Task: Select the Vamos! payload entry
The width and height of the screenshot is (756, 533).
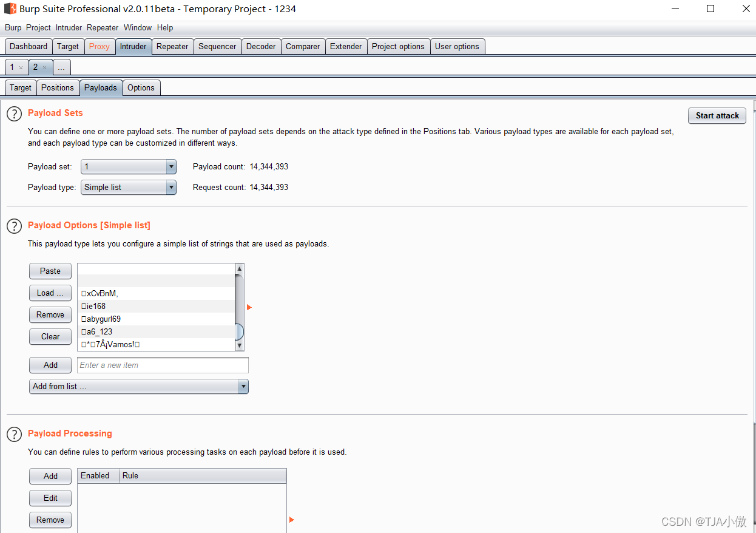Action: tap(156, 344)
